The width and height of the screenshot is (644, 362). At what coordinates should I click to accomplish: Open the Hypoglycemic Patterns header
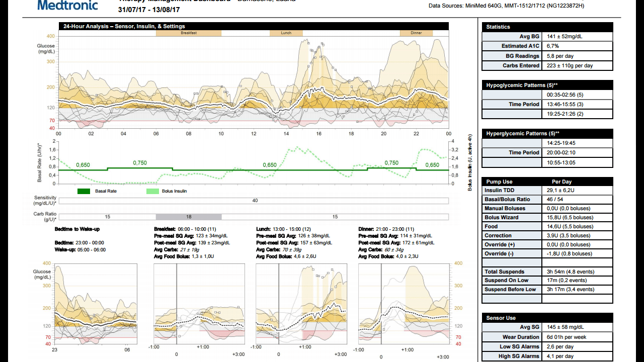pyautogui.click(x=547, y=85)
